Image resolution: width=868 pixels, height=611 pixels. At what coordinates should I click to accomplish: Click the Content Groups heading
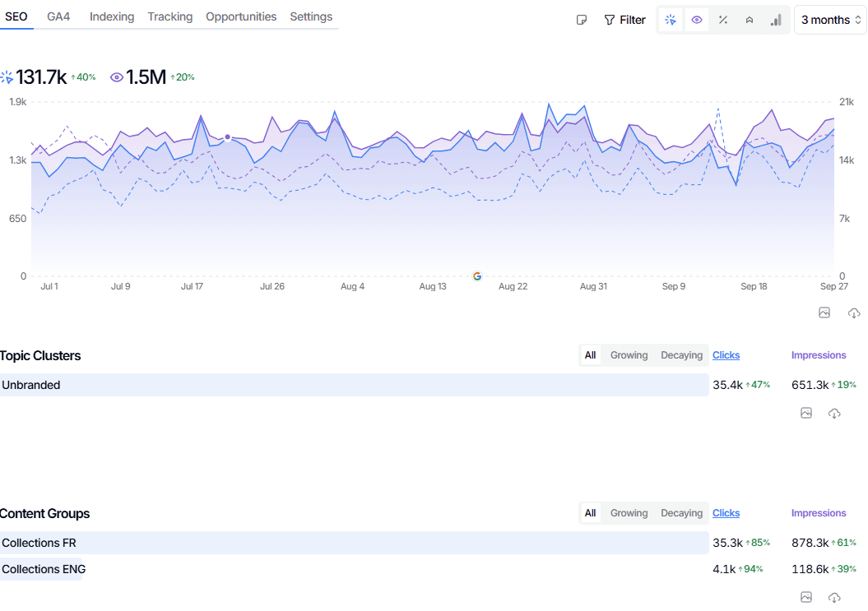tap(44, 514)
